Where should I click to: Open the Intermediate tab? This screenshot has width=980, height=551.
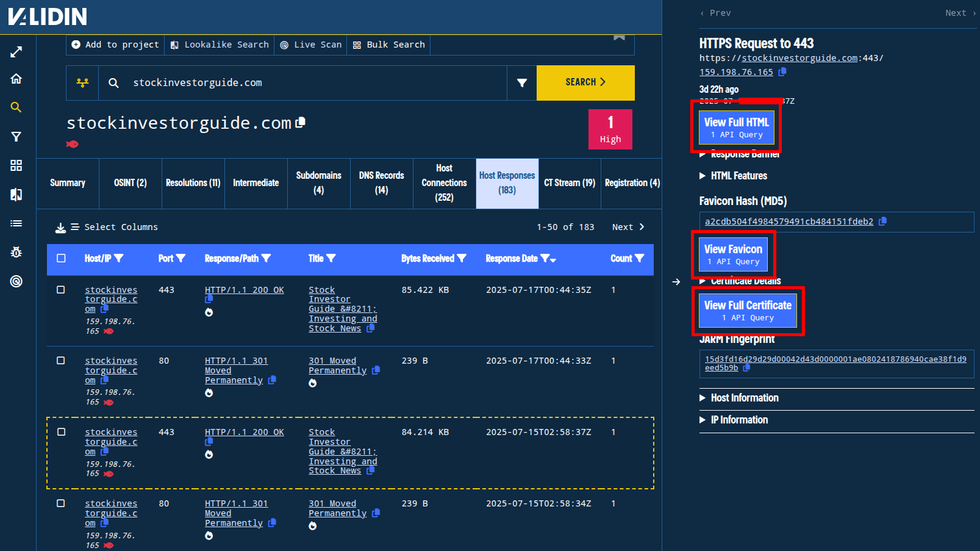(256, 183)
